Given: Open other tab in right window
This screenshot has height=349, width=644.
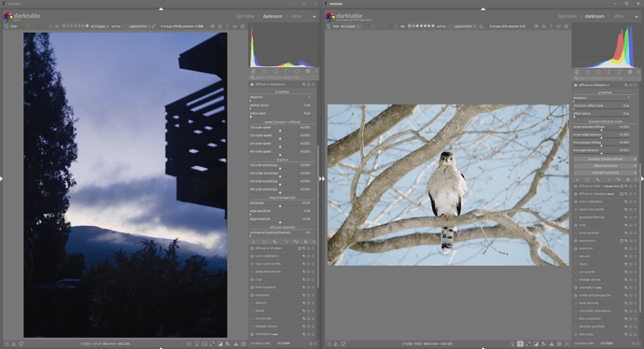Looking at the screenshot, I should (x=619, y=17).
